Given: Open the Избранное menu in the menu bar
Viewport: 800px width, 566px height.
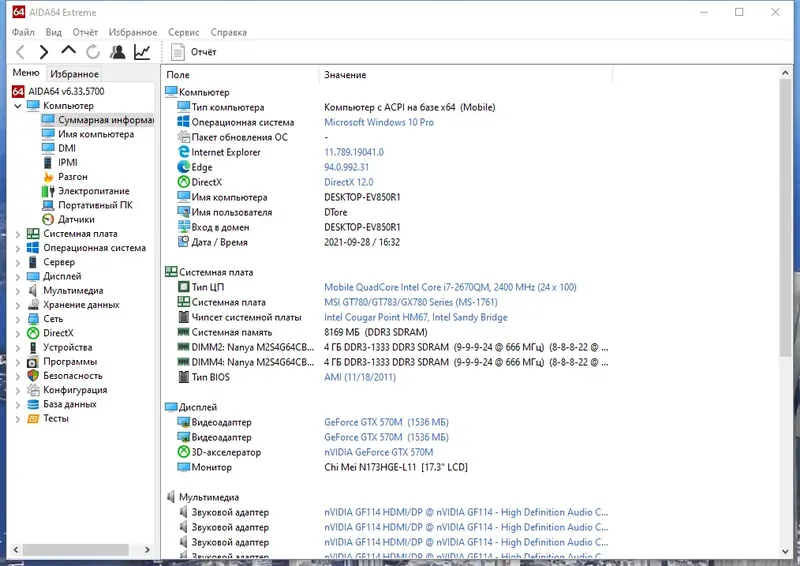Looking at the screenshot, I should pos(133,32).
